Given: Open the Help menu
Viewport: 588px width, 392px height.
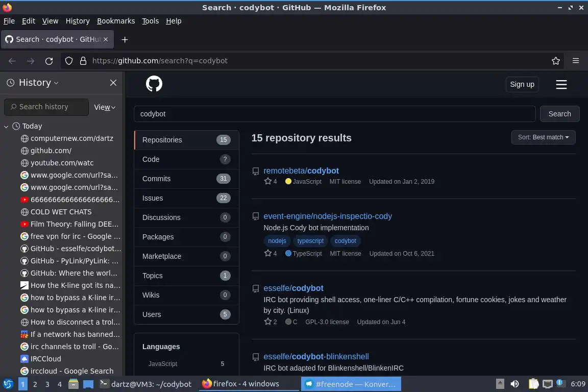Looking at the screenshot, I should coord(174,21).
